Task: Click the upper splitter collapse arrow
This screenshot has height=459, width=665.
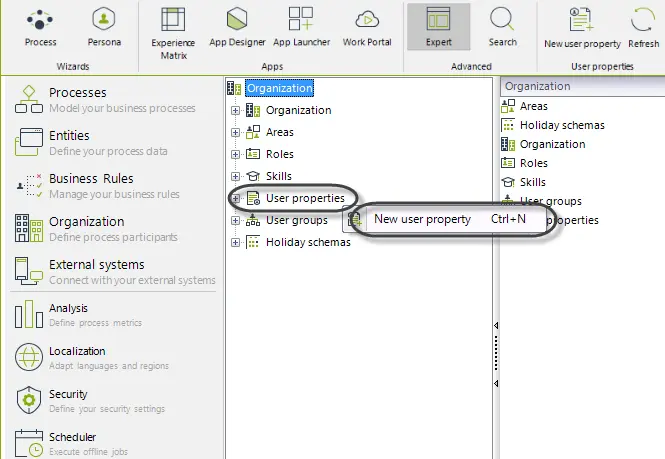Action: tap(496, 325)
